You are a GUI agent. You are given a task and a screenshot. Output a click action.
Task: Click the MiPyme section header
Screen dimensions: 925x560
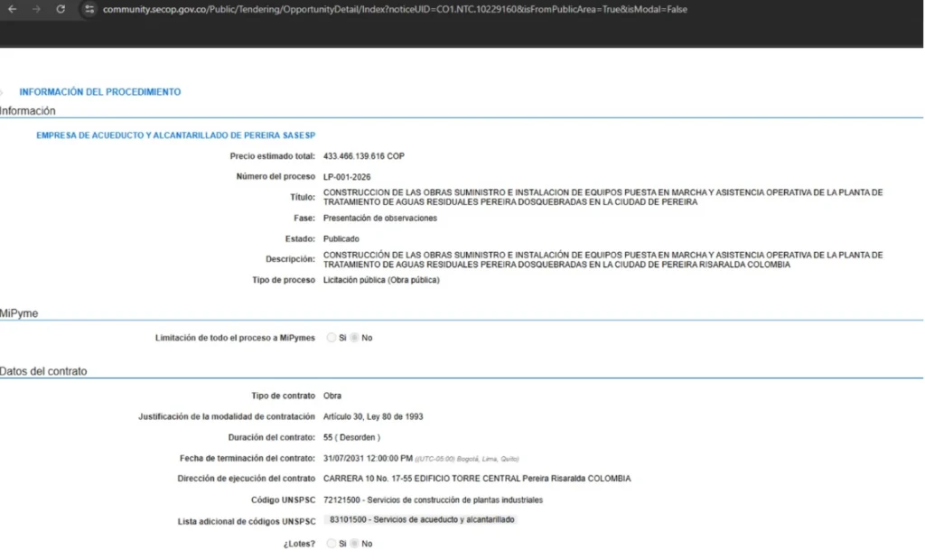click(x=19, y=313)
